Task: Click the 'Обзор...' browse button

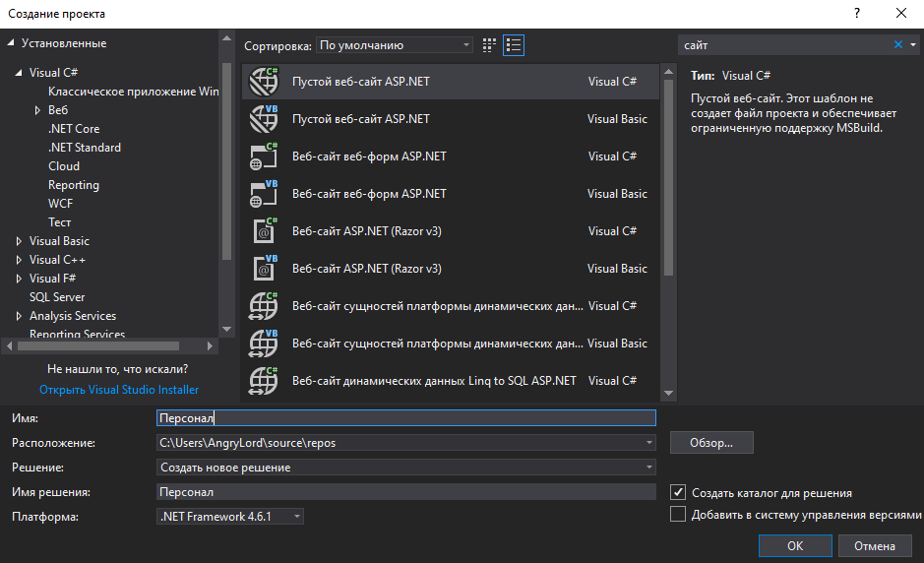Action: tap(711, 443)
